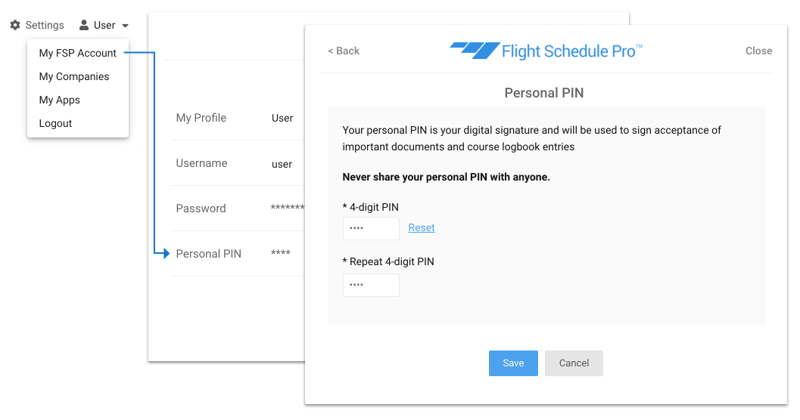Viewport: 800px width, 420px height.
Task: Cancel the PIN changes
Action: point(574,363)
